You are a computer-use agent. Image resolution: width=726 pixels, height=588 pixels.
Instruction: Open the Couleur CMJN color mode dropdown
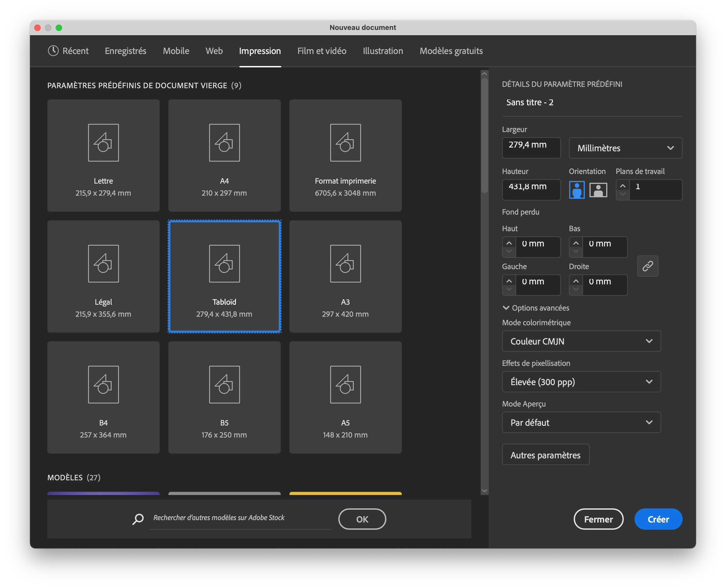point(581,341)
